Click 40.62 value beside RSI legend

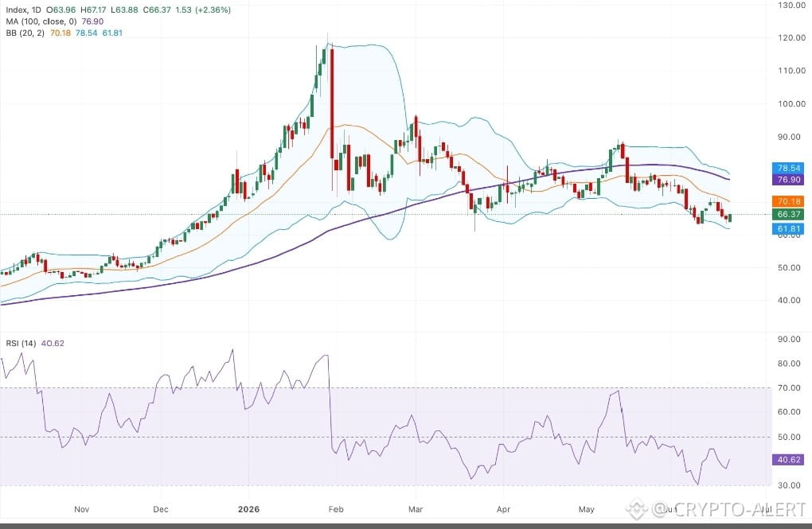point(53,343)
